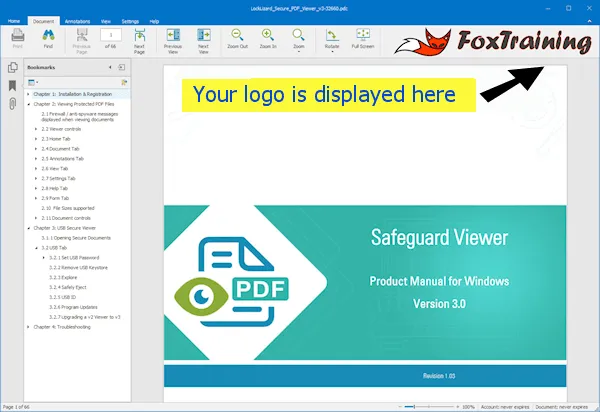Go to Next Page in the ribbon
The width and height of the screenshot is (600, 412).
[x=139, y=41]
